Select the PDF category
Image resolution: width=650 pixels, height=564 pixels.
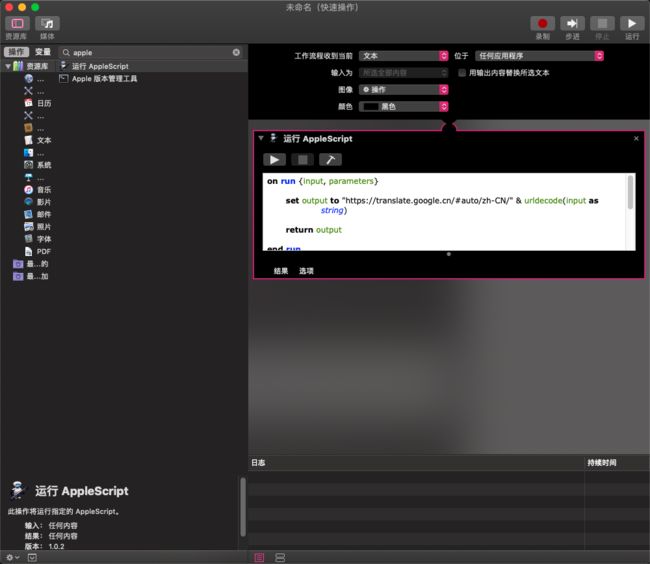[x=38, y=252]
